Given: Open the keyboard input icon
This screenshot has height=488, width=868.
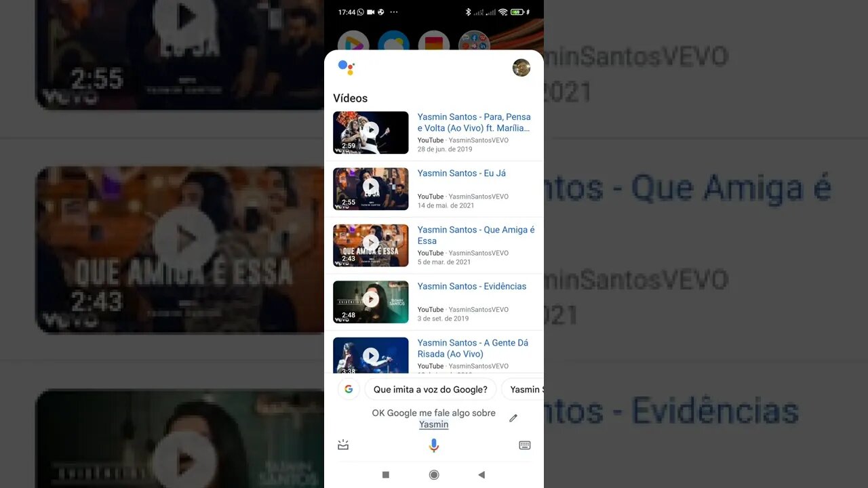Looking at the screenshot, I should tap(524, 445).
